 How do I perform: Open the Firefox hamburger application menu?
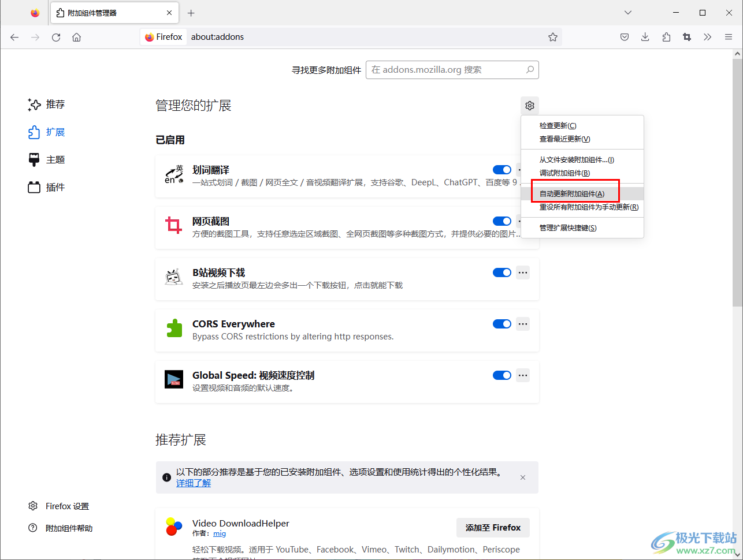pos(729,37)
